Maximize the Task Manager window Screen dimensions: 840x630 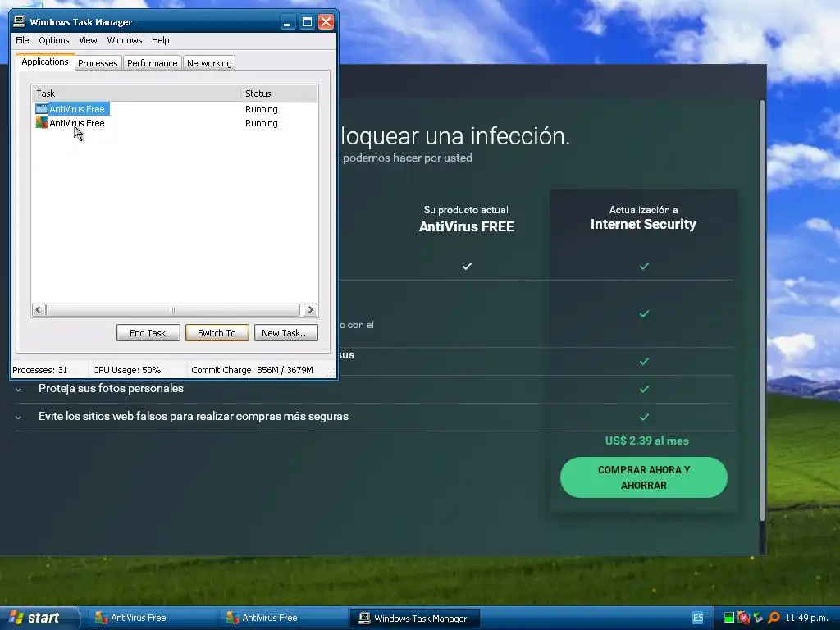307,22
